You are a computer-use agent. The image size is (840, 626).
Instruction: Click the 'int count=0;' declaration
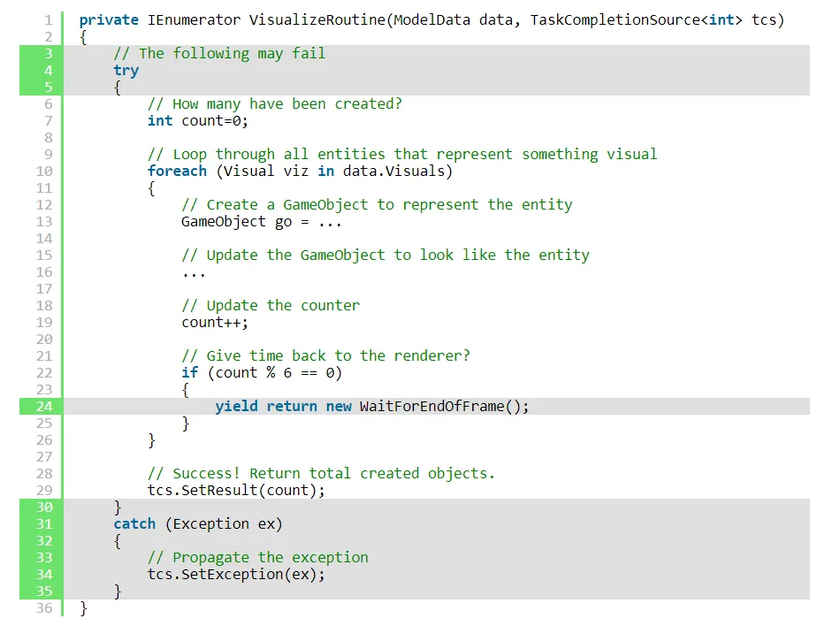tap(198, 121)
